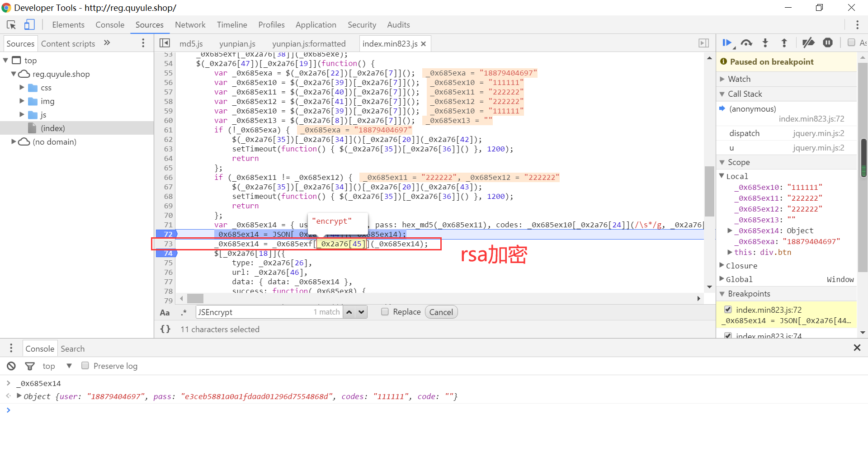The image size is (868, 461).
Task: Toggle the Async checkbox in debugger toolbar
Action: point(851,42)
